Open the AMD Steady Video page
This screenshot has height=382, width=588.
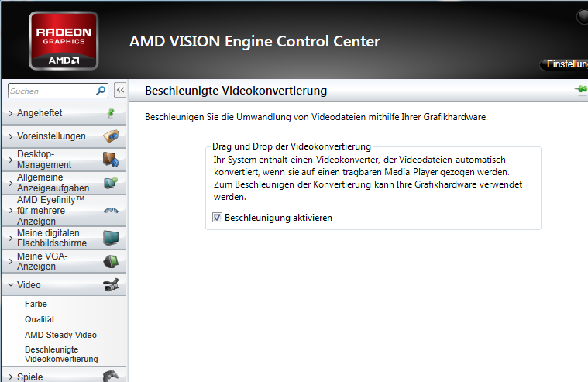pyautogui.click(x=60, y=335)
